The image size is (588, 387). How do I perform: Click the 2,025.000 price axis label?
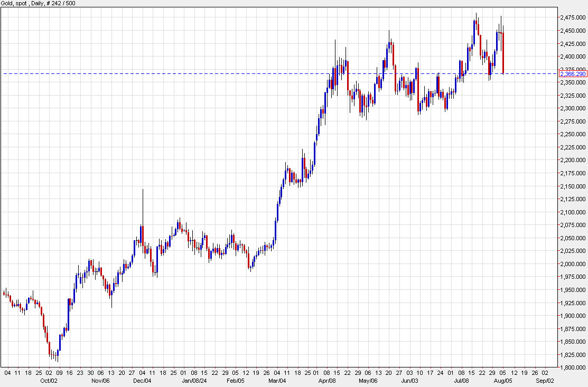573,251
